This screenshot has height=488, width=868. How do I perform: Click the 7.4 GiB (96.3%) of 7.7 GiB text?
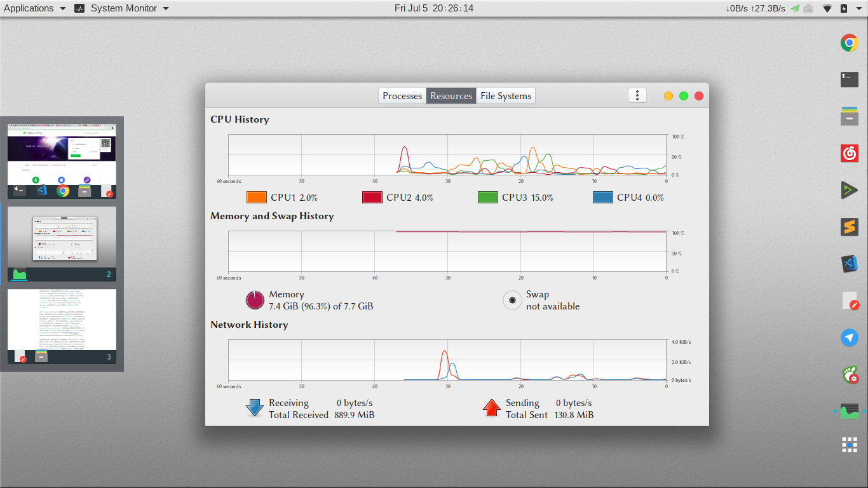[x=321, y=306]
